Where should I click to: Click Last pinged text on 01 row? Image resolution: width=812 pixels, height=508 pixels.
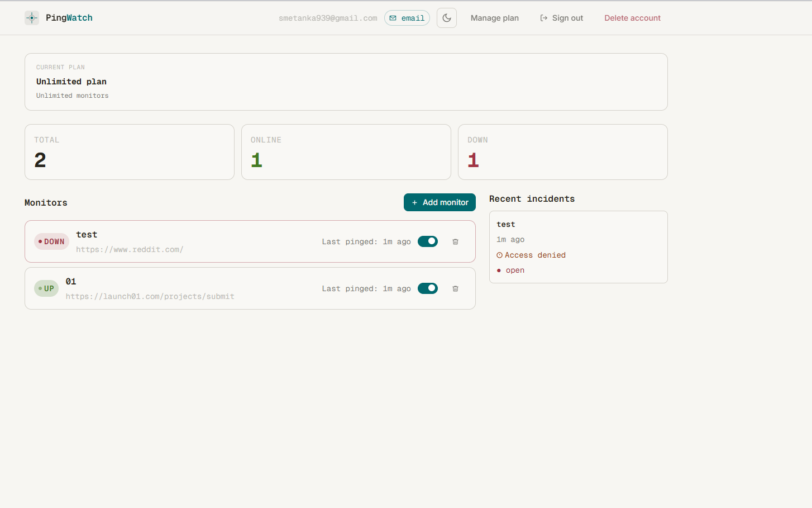[x=366, y=288]
